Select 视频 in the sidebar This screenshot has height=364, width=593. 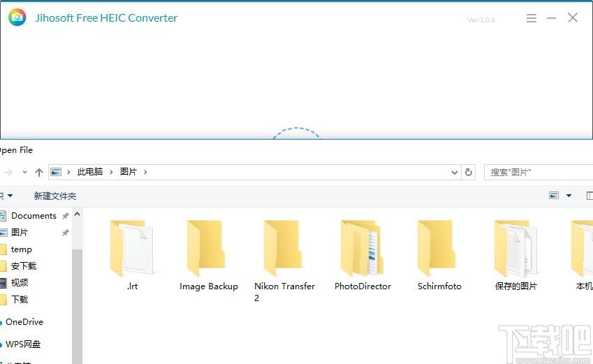click(20, 283)
